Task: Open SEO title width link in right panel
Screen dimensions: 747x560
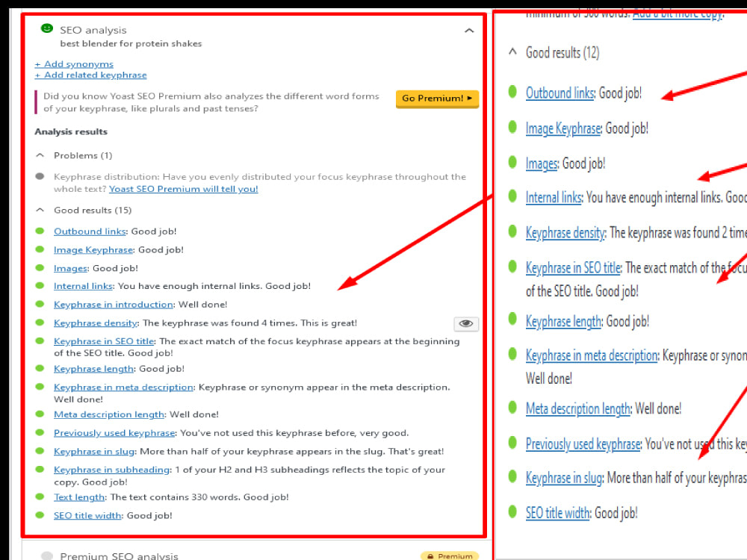Action: pos(558,513)
